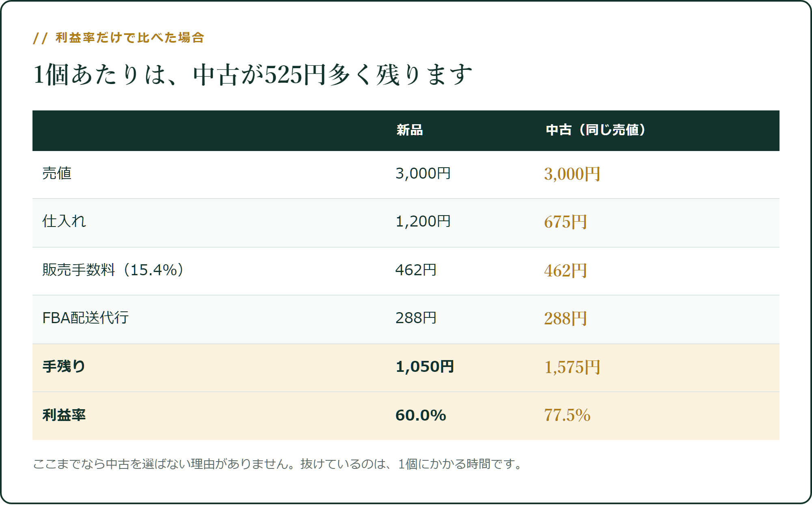Image resolution: width=812 pixels, height=505 pixels.
Task: Click the used-item 売値 value '3,000円' in gold
Action: point(572,174)
